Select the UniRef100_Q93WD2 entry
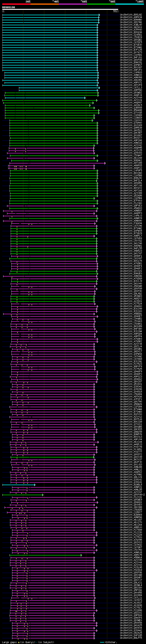This screenshot has width=146, height=644. point(131,93)
